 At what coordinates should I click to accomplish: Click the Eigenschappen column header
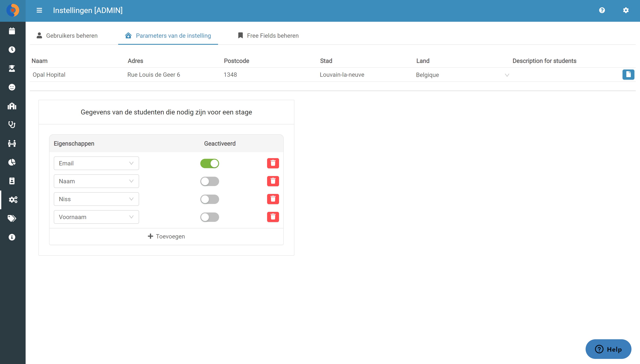[74, 143]
